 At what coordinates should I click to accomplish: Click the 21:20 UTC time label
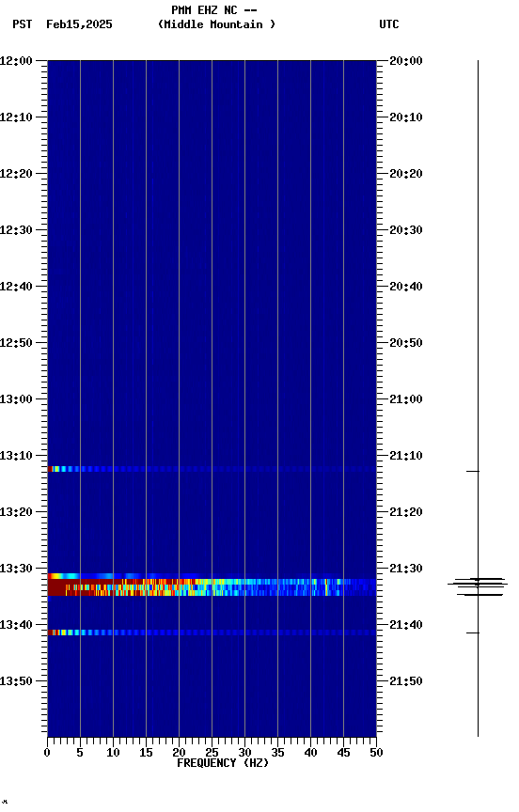(x=406, y=512)
